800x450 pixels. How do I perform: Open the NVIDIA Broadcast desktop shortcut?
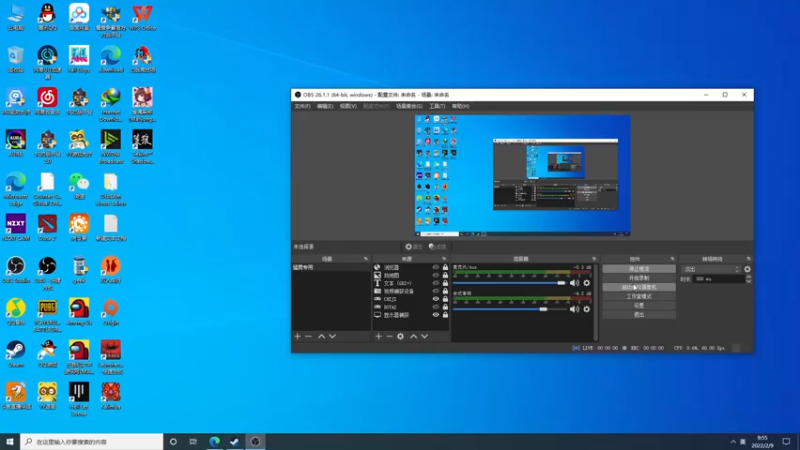coord(111,146)
